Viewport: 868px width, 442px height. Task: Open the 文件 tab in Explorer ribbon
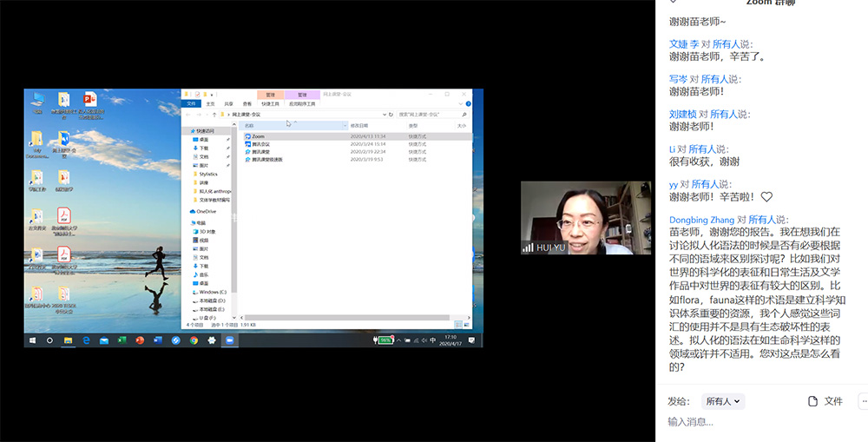(x=193, y=103)
